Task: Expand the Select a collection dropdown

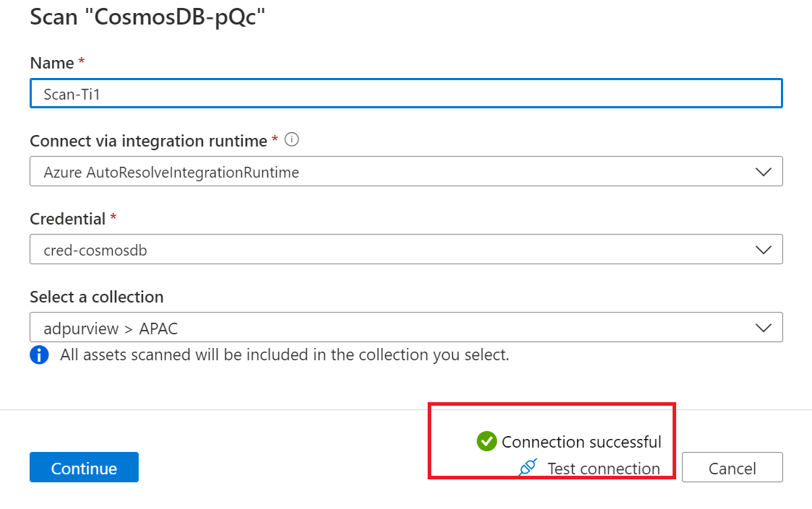Action: pyautogui.click(x=764, y=327)
